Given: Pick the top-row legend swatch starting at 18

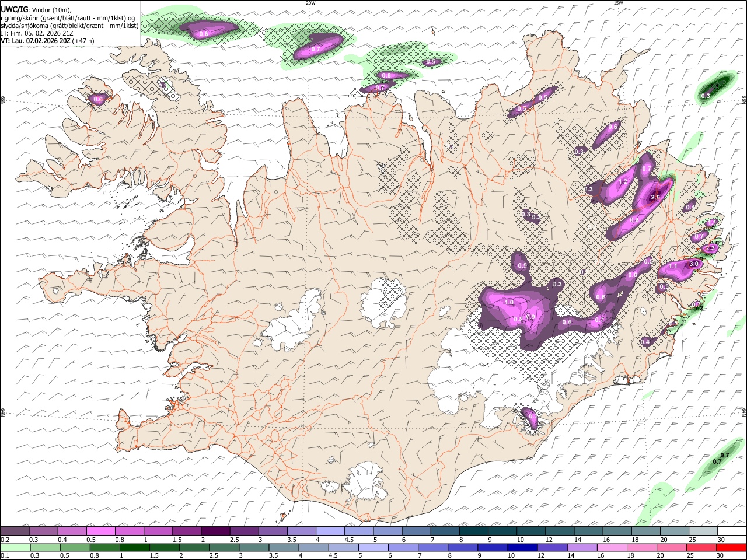Looking at the screenshot, I should point(646,531).
